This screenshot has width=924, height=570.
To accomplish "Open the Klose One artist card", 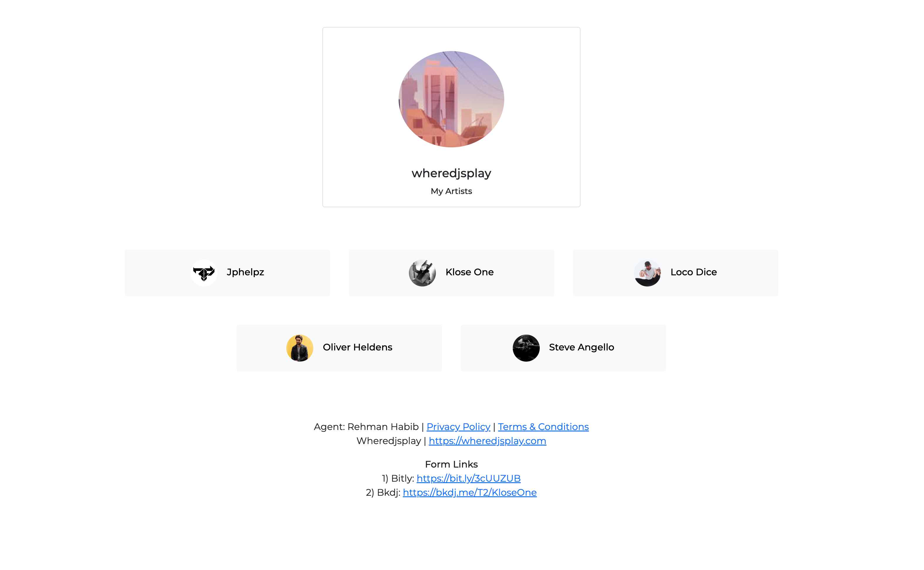I will (x=451, y=273).
